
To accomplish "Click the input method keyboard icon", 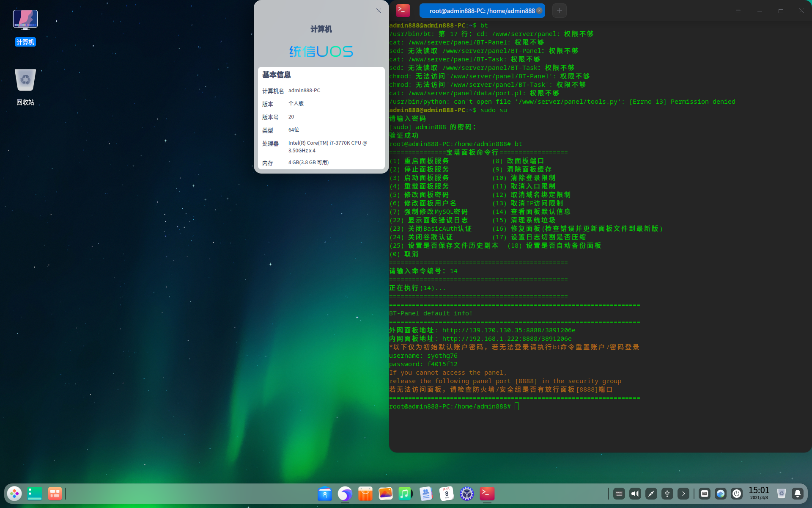I will [705, 494].
